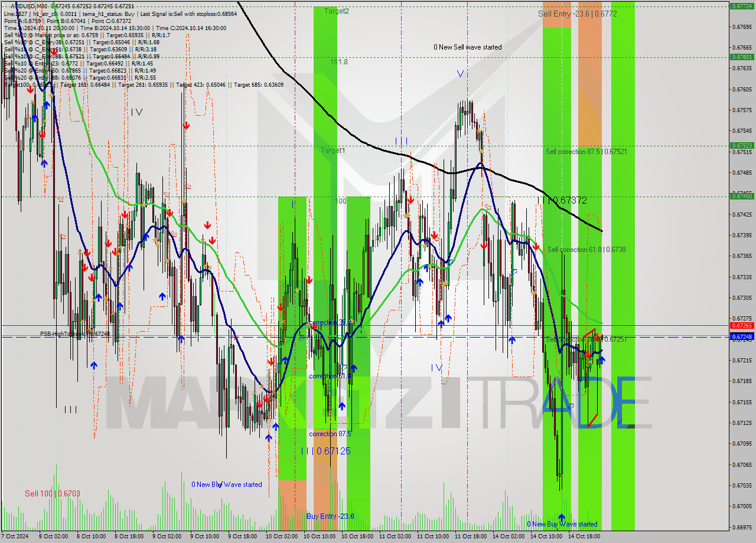Click the 0.67305 price axis label
This screenshot has height=543, width=756.
[741, 298]
